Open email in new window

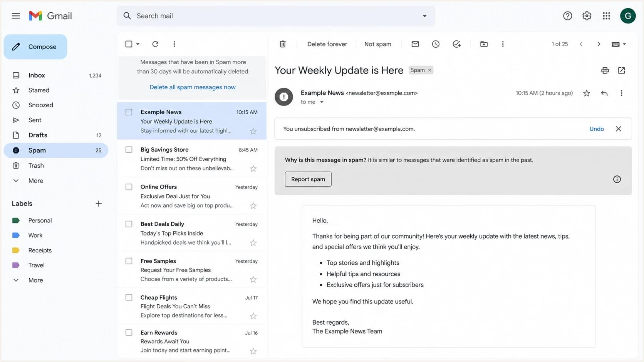pos(622,70)
